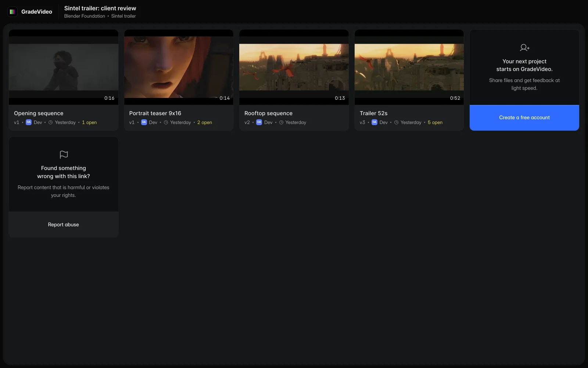This screenshot has height=368, width=588.
Task: Click the add-user icon in signup card
Action: pyautogui.click(x=524, y=47)
